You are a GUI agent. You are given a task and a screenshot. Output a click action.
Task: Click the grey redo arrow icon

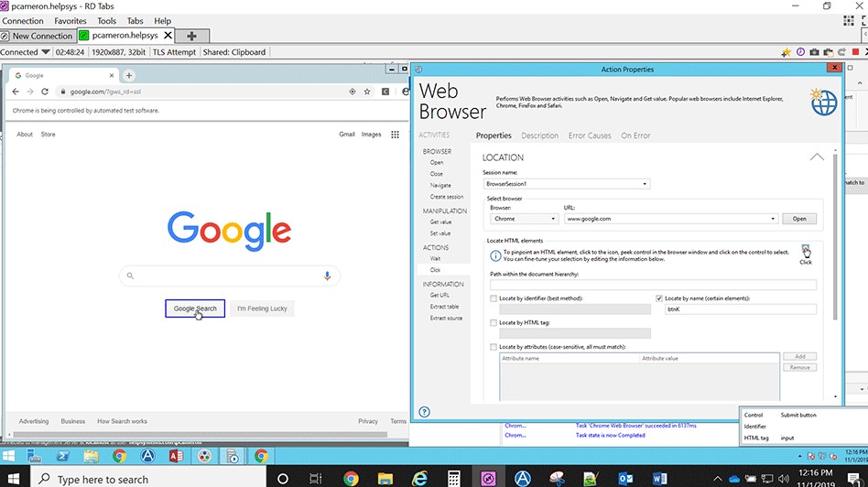point(842,52)
